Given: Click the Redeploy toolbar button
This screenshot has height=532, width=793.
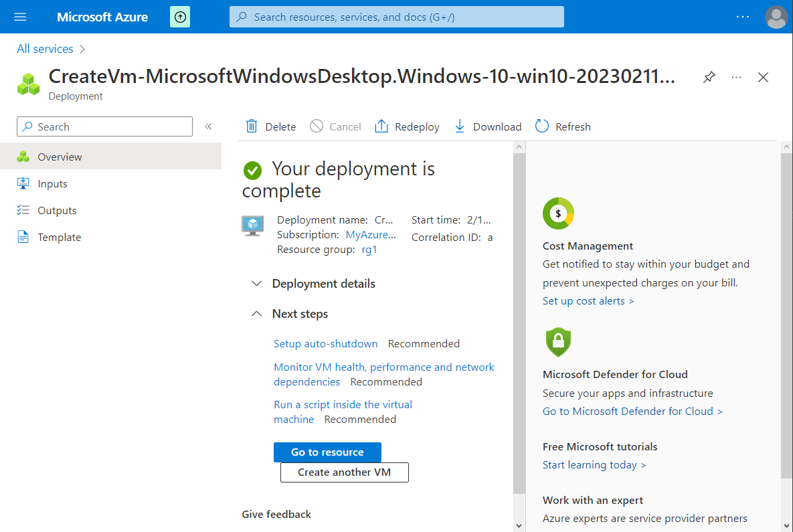Looking at the screenshot, I should click(407, 126).
